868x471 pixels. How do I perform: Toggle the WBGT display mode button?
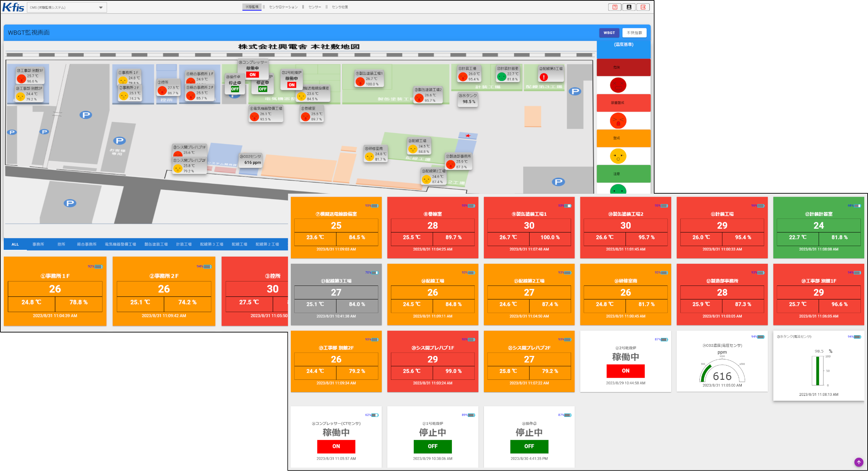pyautogui.click(x=609, y=33)
